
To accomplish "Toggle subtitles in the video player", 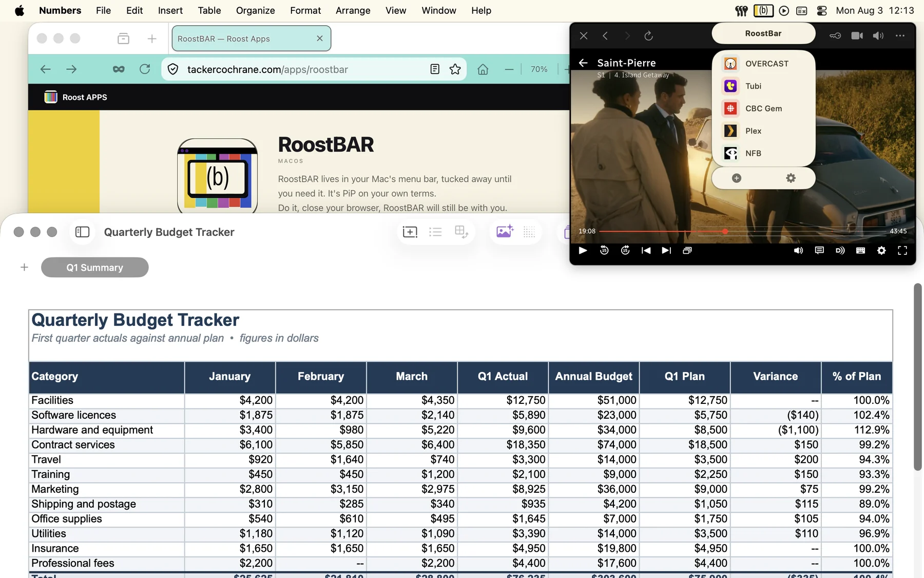I will (x=819, y=250).
